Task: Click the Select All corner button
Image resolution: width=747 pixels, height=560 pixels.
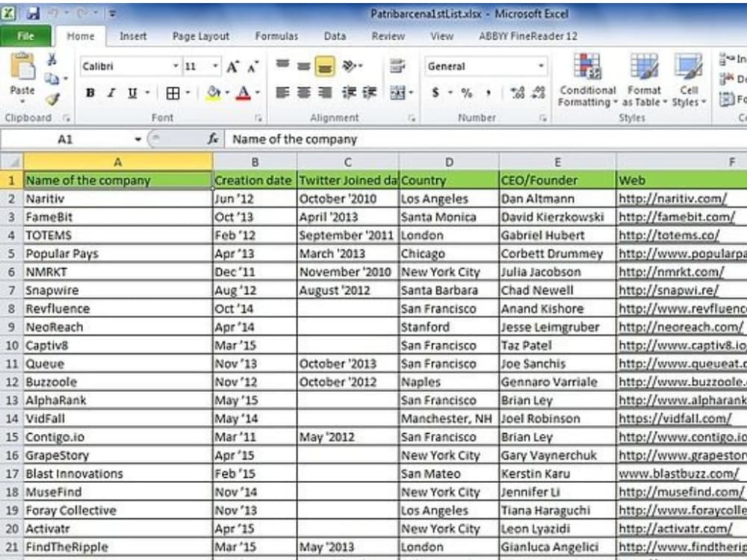Action: [x=11, y=162]
